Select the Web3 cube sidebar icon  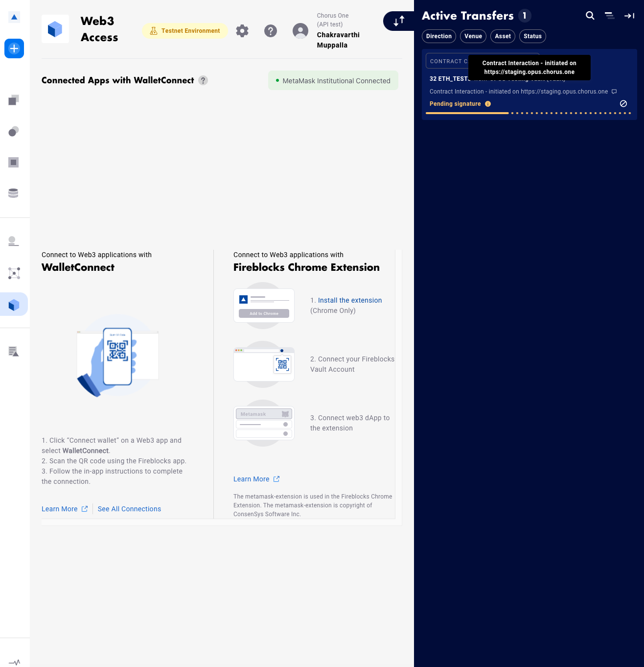click(14, 305)
